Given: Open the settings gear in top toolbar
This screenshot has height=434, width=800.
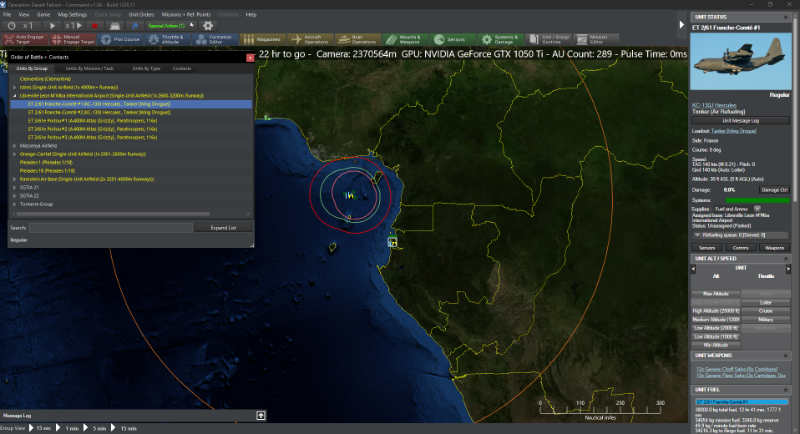Looking at the screenshot, I should click(208, 25).
